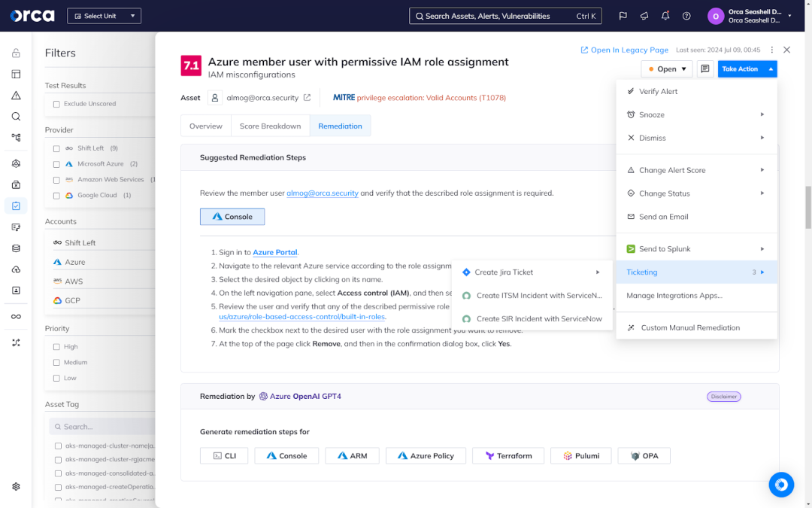Open the chat assistant bubble icon
The width and height of the screenshot is (812, 508).
(x=781, y=485)
